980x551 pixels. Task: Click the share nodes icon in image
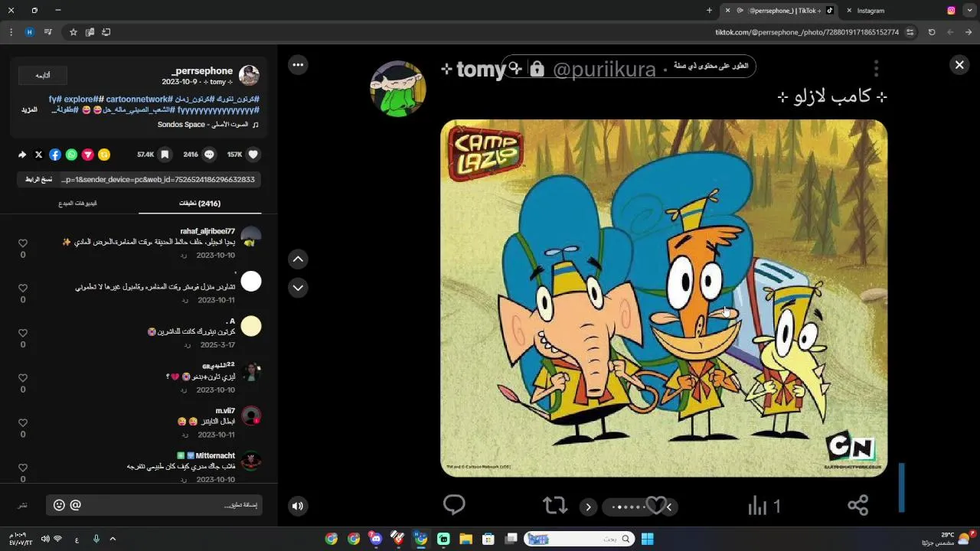(858, 505)
